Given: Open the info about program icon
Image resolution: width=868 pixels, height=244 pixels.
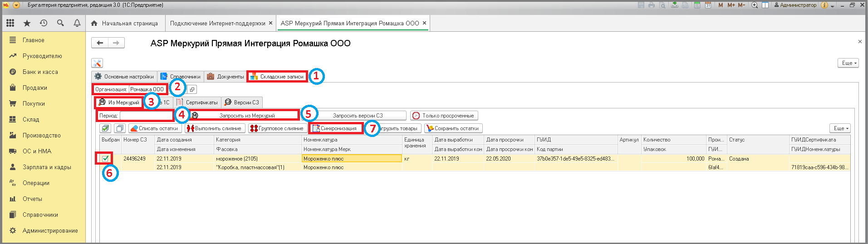Looking at the screenshot, I should [825, 5].
